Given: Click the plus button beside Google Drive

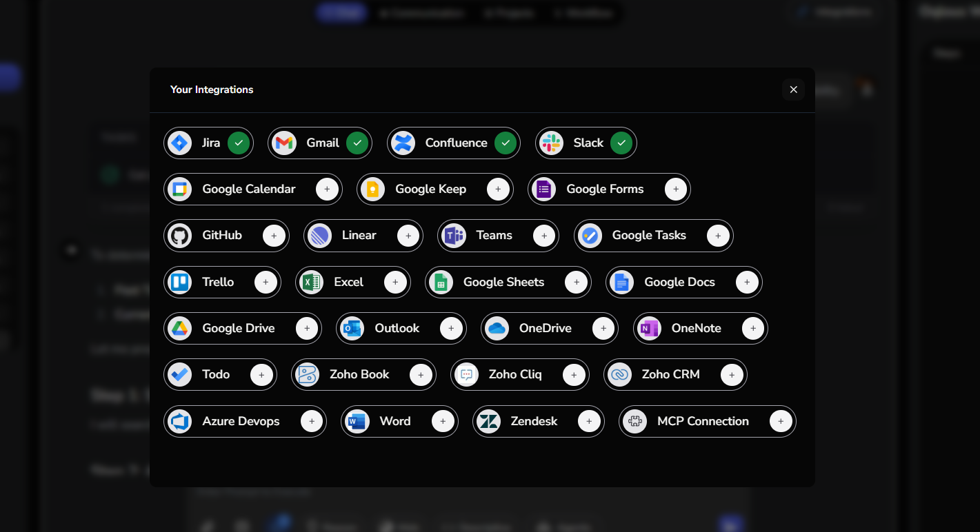Looking at the screenshot, I should (x=306, y=329).
